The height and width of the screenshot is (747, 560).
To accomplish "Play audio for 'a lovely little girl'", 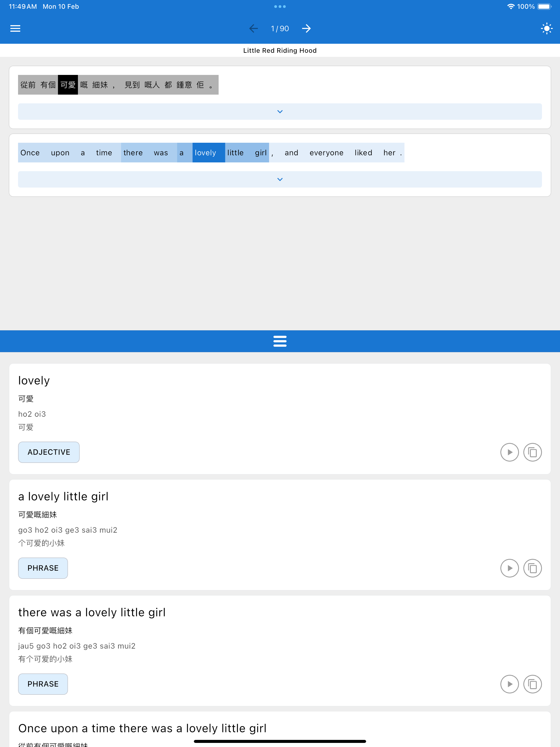I will 509,568.
